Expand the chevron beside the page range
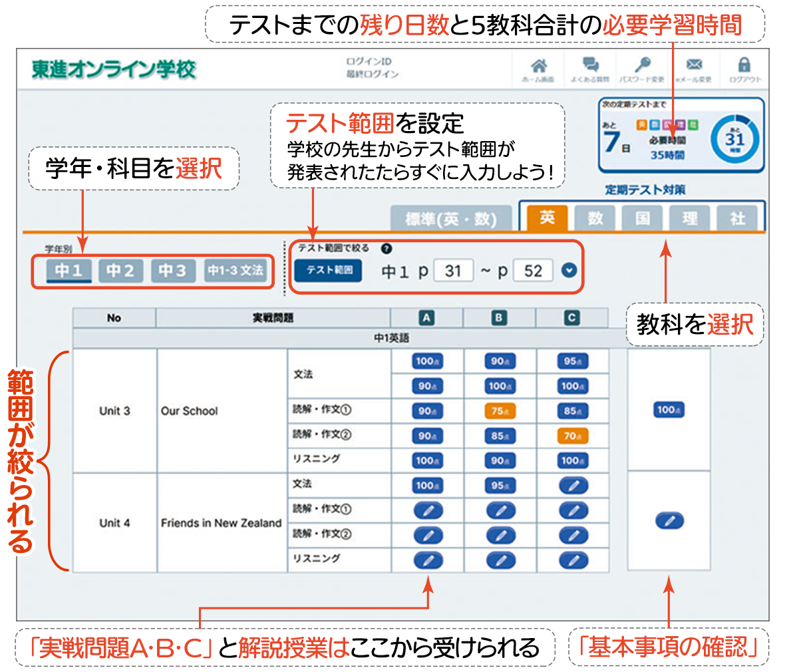Image resolution: width=785 pixels, height=672 pixels. pos(568,270)
